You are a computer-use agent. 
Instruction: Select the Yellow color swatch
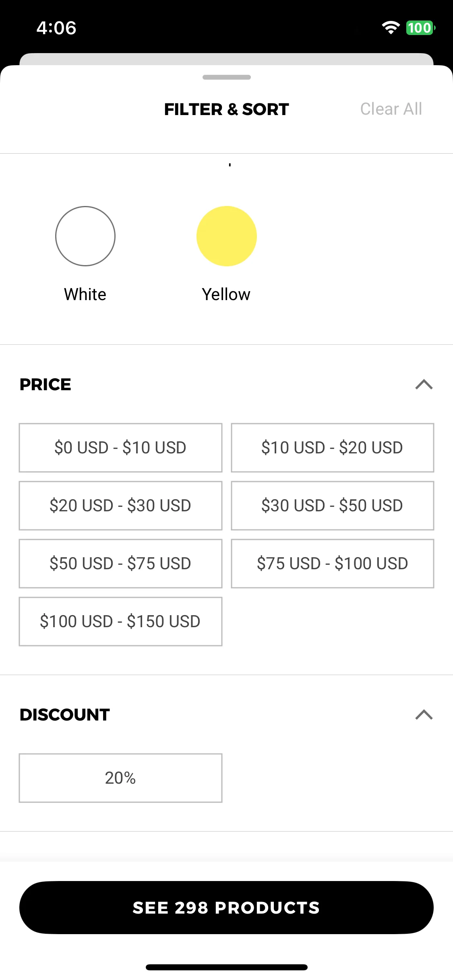tap(227, 236)
